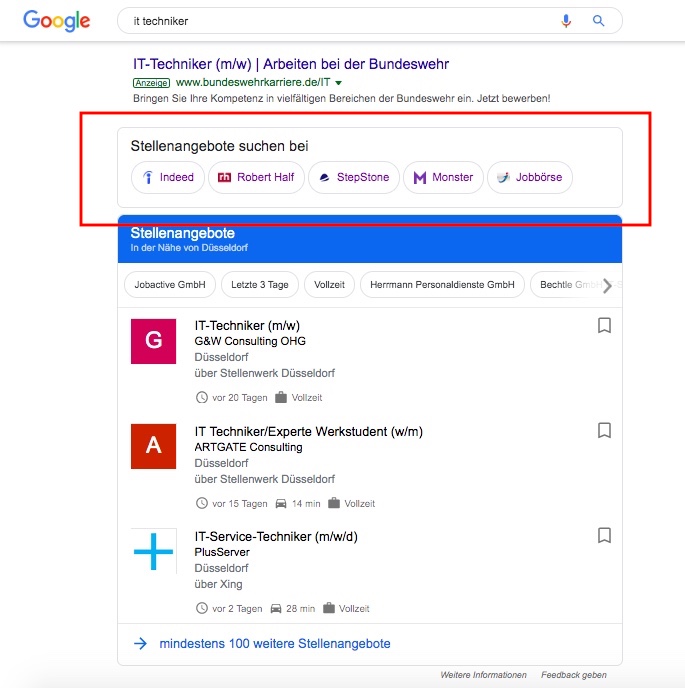Image resolution: width=685 pixels, height=688 pixels.
Task: Click the Google logo
Action: (x=57, y=21)
